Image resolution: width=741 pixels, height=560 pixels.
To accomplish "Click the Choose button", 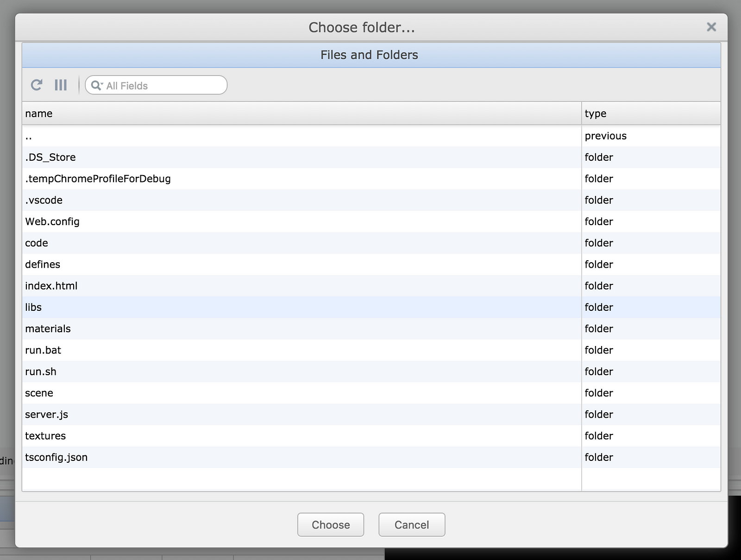I will click(x=331, y=525).
